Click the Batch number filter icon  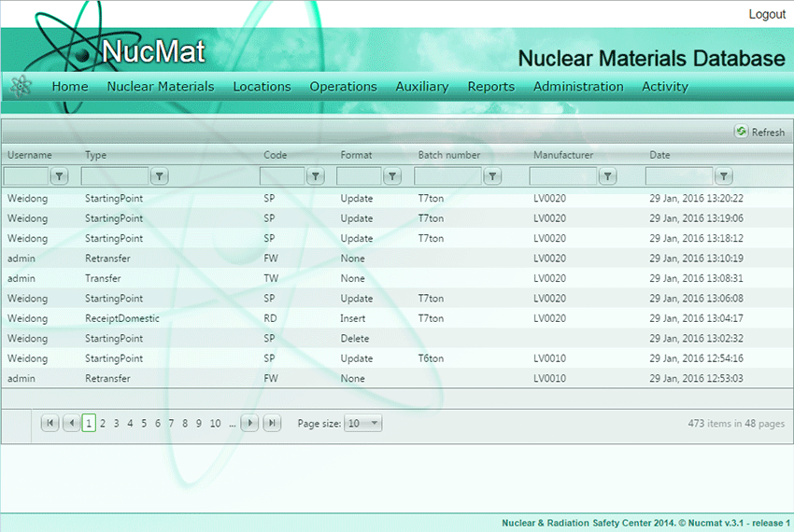492,175
